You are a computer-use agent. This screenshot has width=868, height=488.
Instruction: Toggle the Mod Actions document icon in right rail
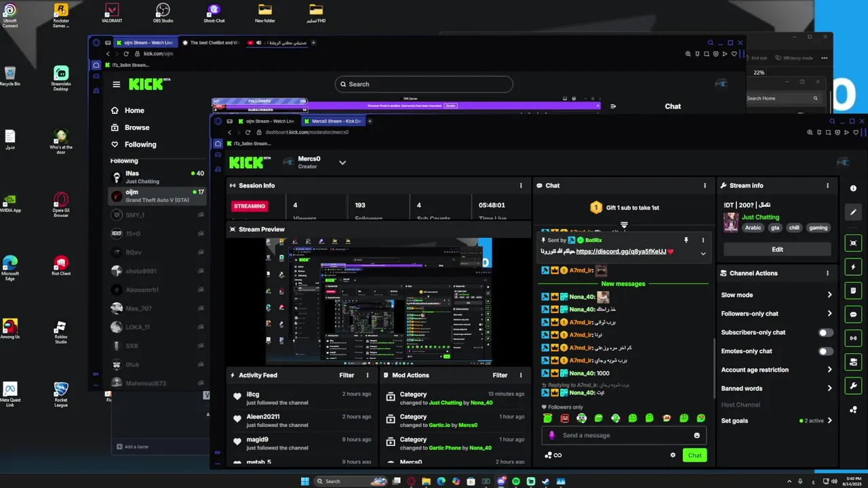853,291
